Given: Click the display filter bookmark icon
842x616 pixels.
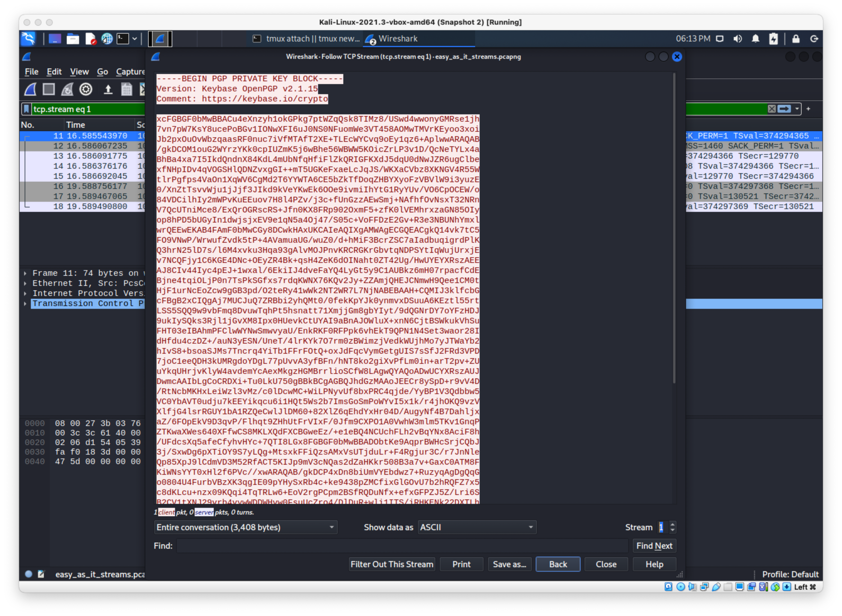Looking at the screenshot, I should 26,109.
